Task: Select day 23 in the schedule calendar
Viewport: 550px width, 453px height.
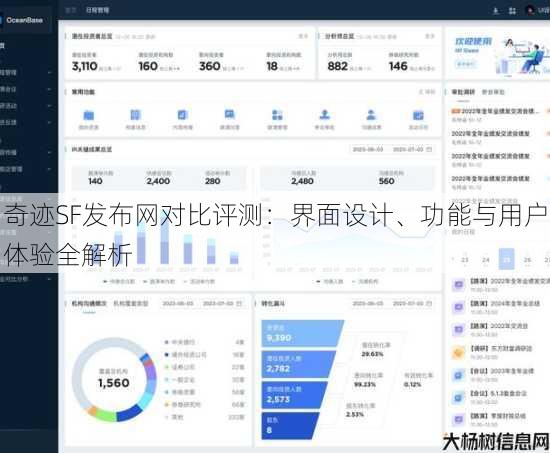Action: (465, 260)
